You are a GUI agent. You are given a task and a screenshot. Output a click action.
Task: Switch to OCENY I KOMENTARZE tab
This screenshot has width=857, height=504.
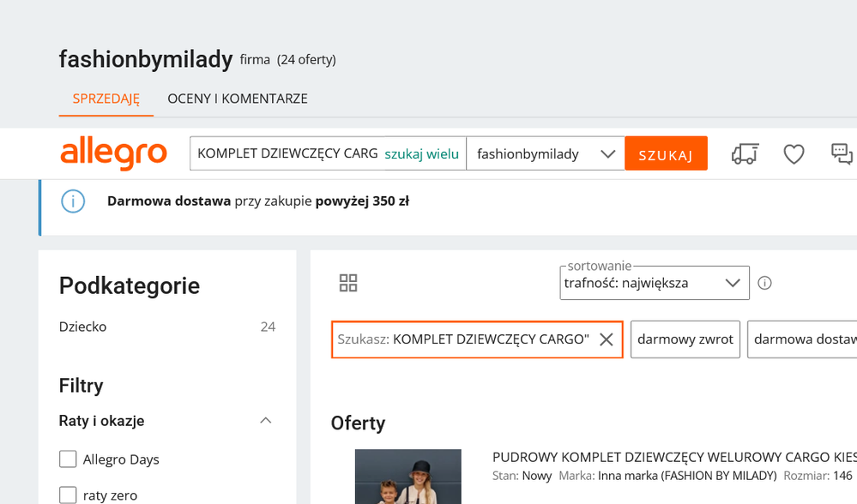tap(238, 99)
